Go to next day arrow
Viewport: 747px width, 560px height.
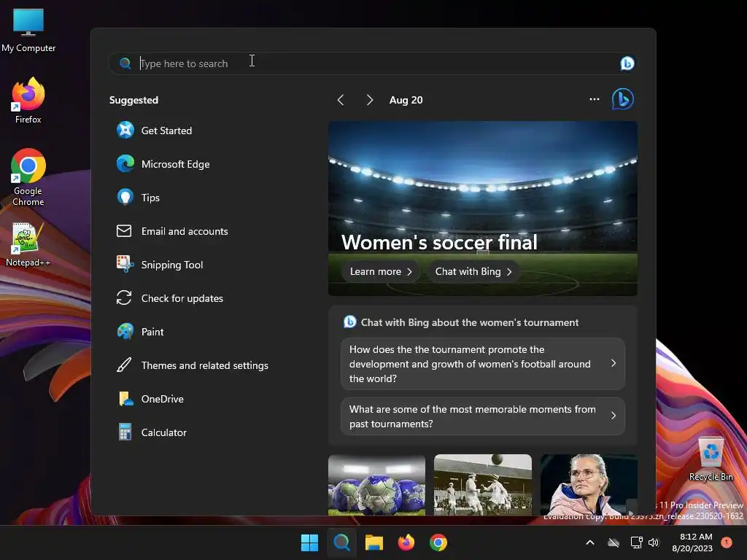[370, 99]
